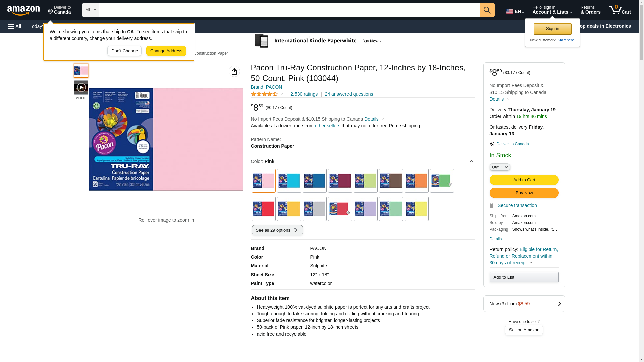Collapse the Color options section
The height and width of the screenshot is (362, 644).
(471, 161)
